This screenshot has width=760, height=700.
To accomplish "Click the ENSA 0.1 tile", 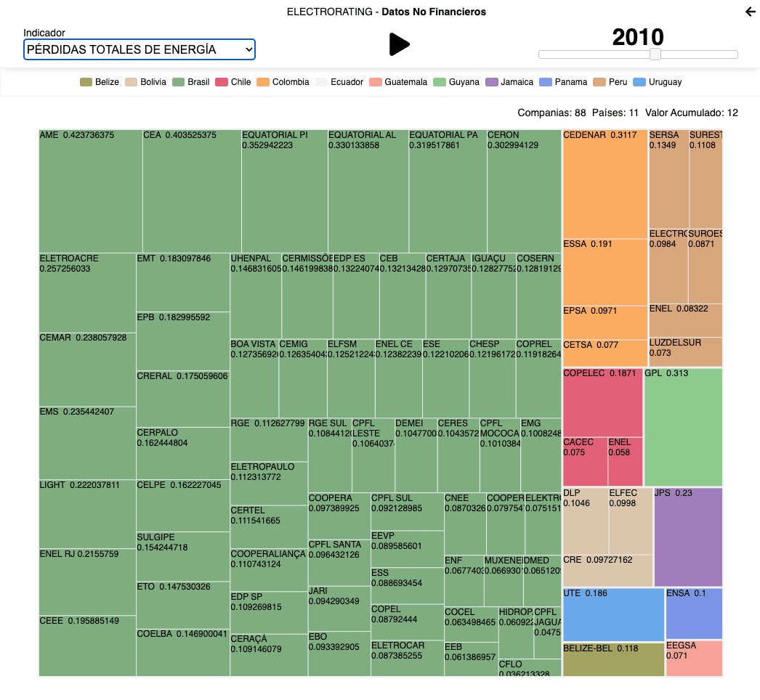I will click(x=694, y=614).
